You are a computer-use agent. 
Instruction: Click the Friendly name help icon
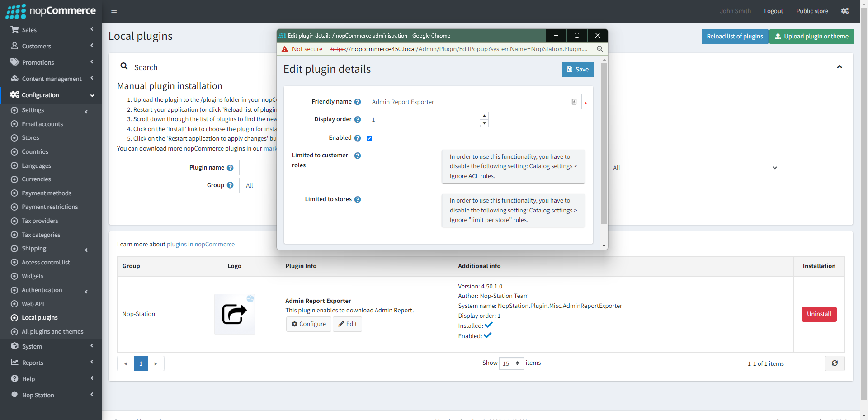click(358, 102)
